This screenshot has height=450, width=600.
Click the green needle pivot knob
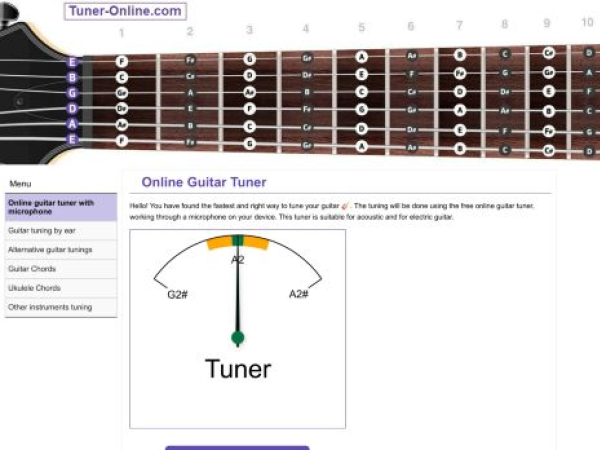click(x=238, y=338)
